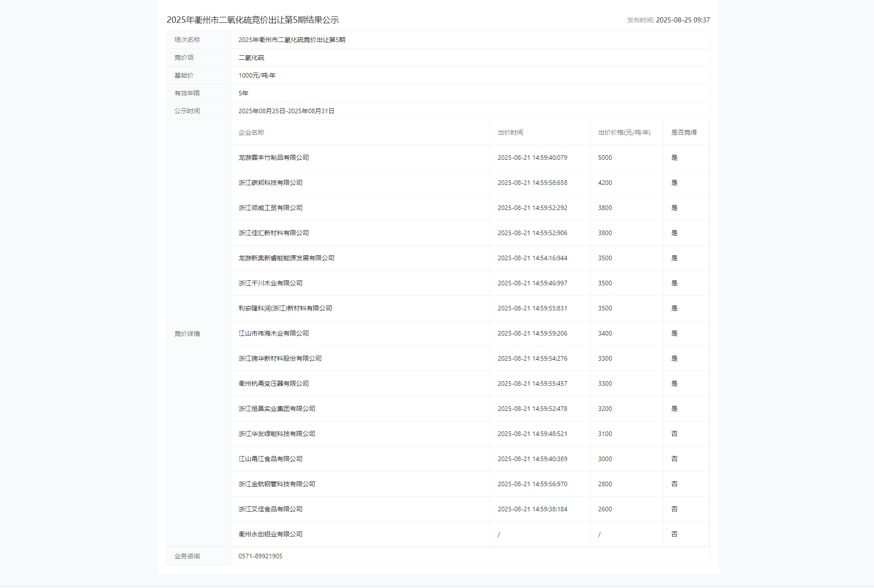Click company 龙游新奥新睿能能源发展有限公司
This screenshot has width=874, height=588.
click(286, 258)
